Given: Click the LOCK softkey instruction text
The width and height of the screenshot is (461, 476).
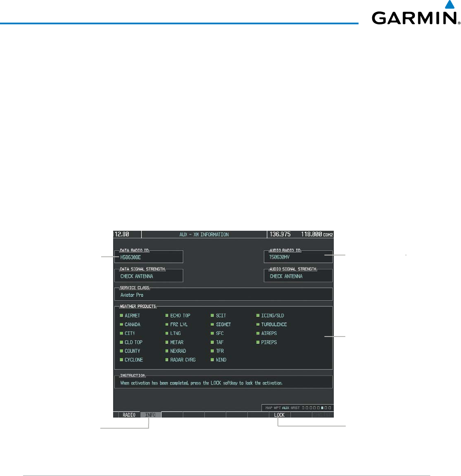Looking at the screenshot, I should pos(201,383).
